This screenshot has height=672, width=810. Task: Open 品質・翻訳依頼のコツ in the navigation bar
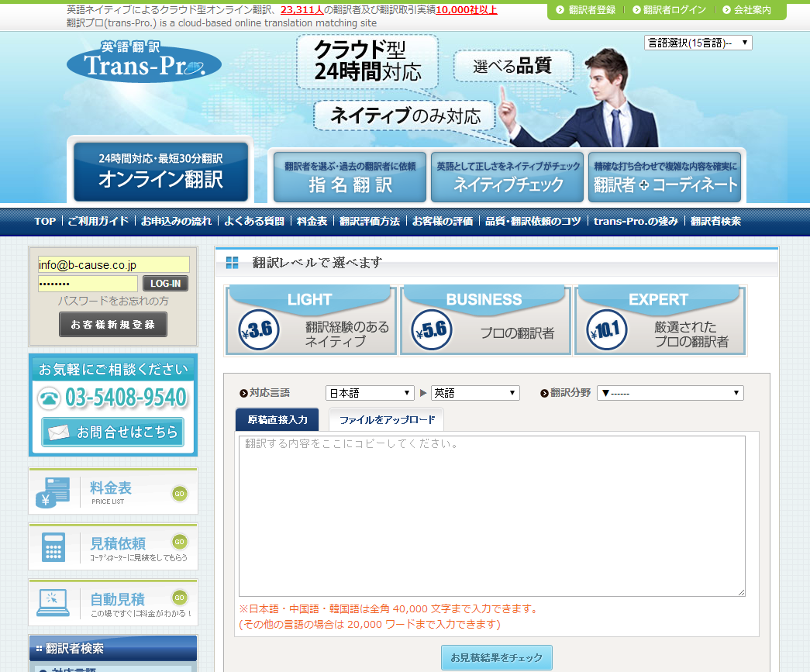pyautogui.click(x=533, y=222)
